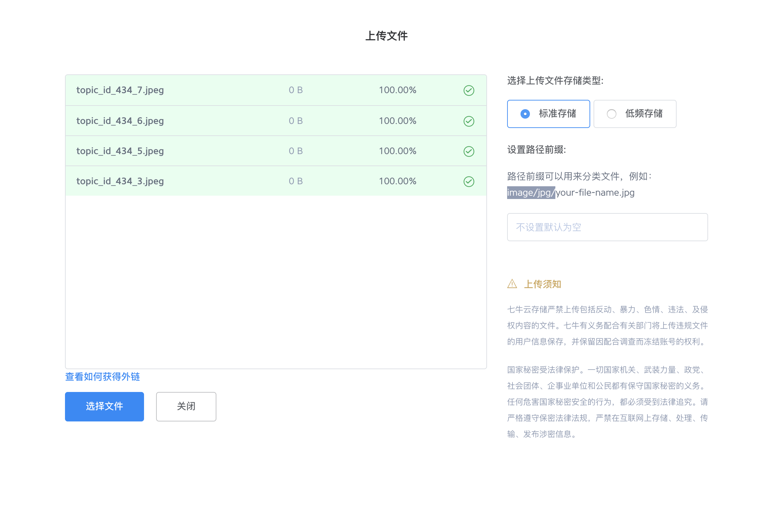This screenshot has height=532, width=757.
Task: Click the topic_id_434_6.jpeg file row
Action: click(x=120, y=121)
